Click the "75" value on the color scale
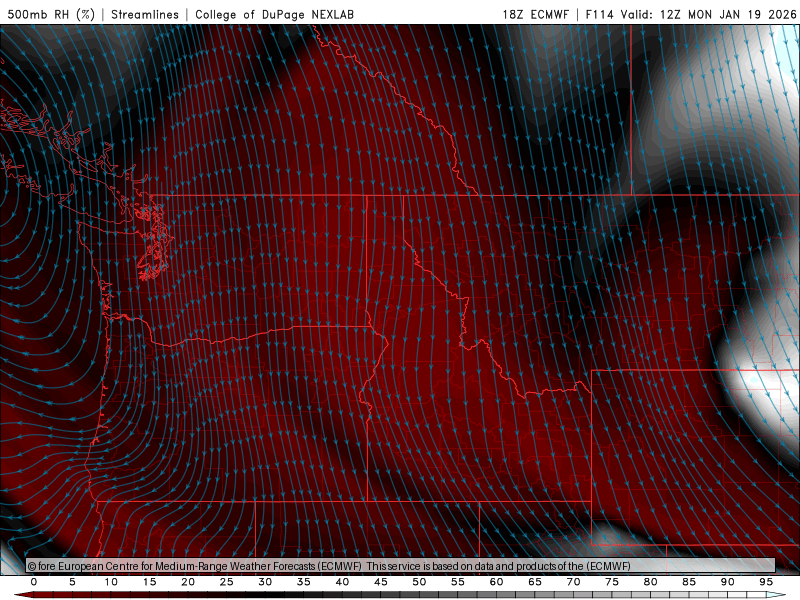 612,582
